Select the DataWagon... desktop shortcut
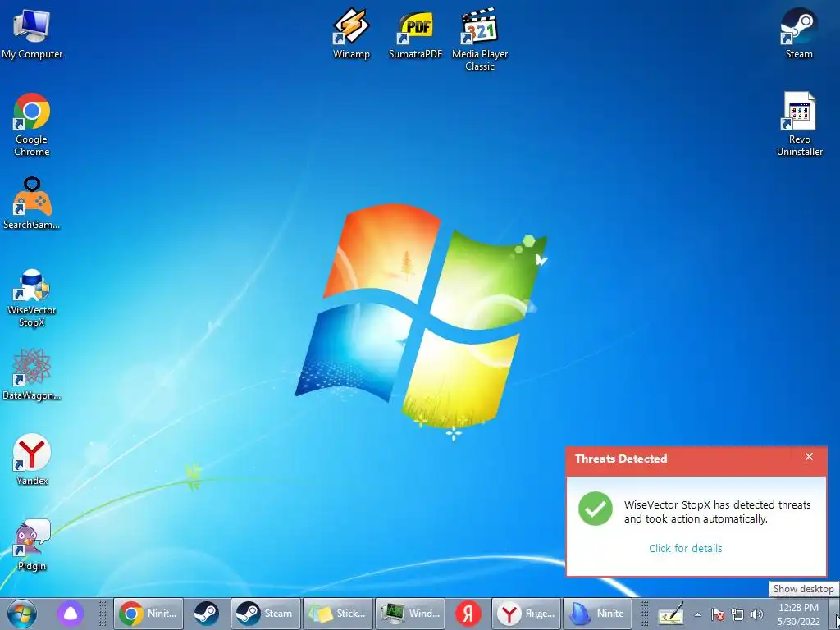840x630 pixels. tap(32, 374)
